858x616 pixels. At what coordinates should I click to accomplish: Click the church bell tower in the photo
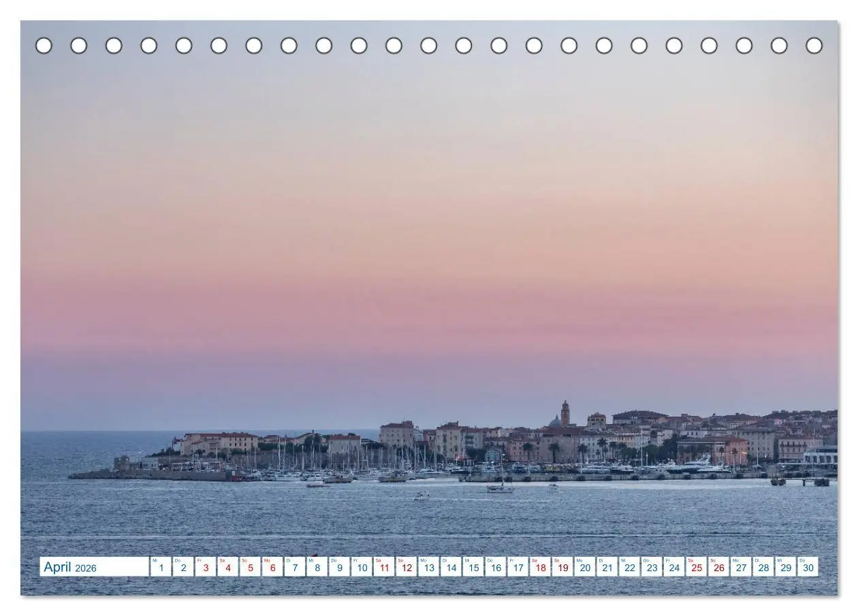point(565,414)
